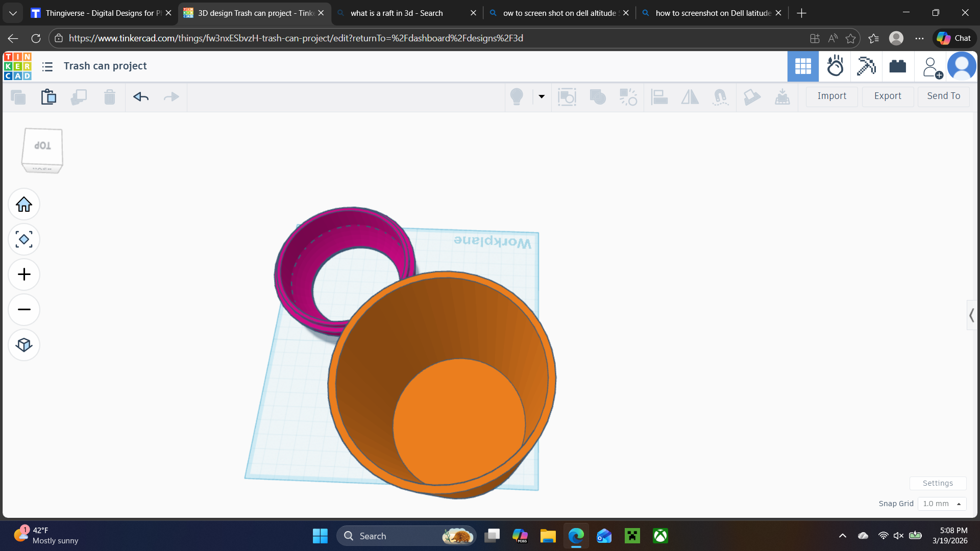Open the Tinkercad logo home link
980x551 pixels.
pyautogui.click(x=17, y=66)
